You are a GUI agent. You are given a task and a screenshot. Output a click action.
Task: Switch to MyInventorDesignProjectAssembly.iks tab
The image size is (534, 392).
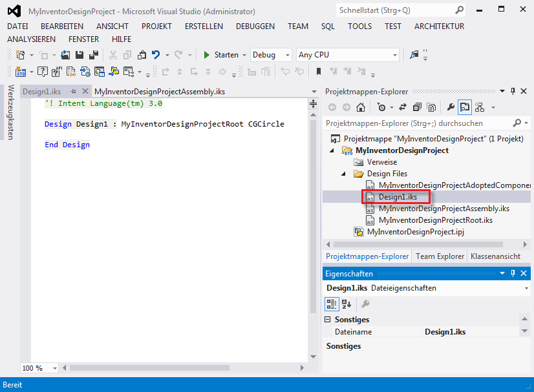[160, 92]
